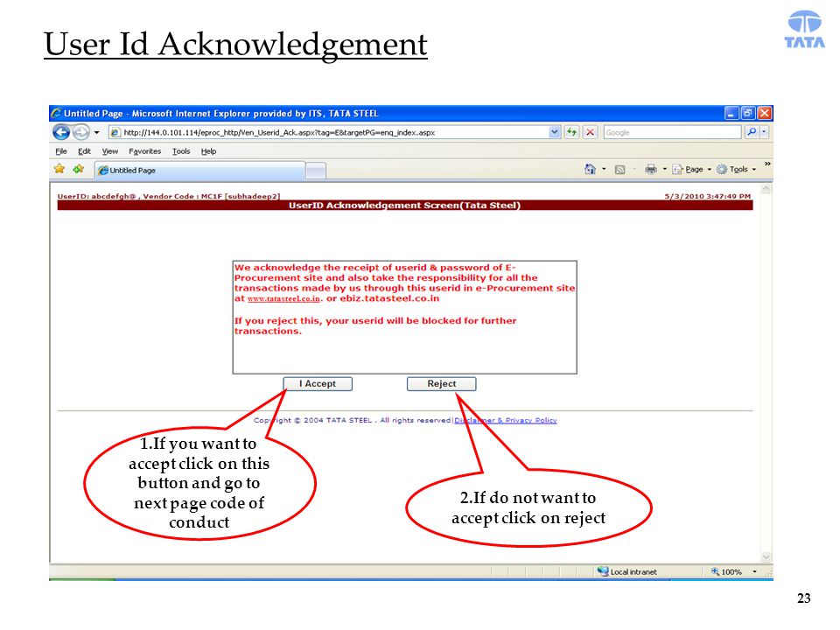Expand command bar overflow chevron
This screenshot has width=840, height=630.
tap(767, 164)
